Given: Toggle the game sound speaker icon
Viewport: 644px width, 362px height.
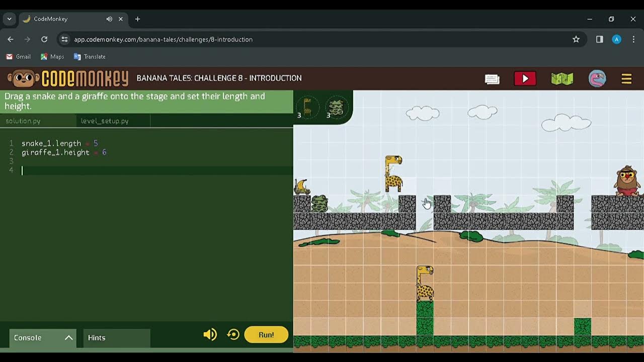Looking at the screenshot, I should pos(210,334).
